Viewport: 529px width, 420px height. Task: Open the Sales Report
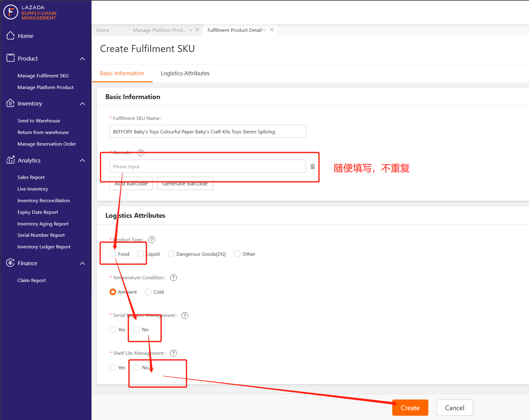(x=31, y=177)
